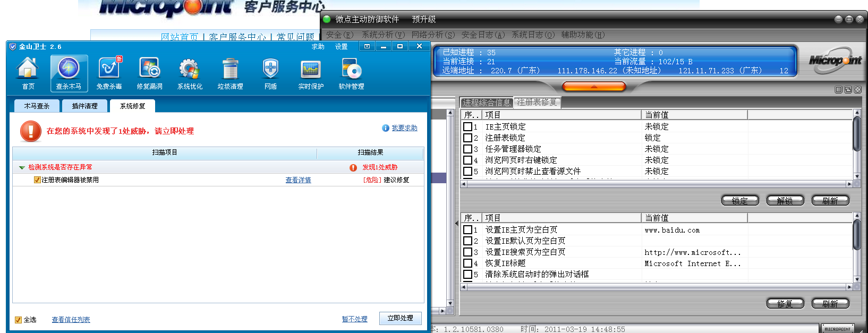Open the 免费杀毒 free antivirus icon
The width and height of the screenshot is (868, 333).
109,73
